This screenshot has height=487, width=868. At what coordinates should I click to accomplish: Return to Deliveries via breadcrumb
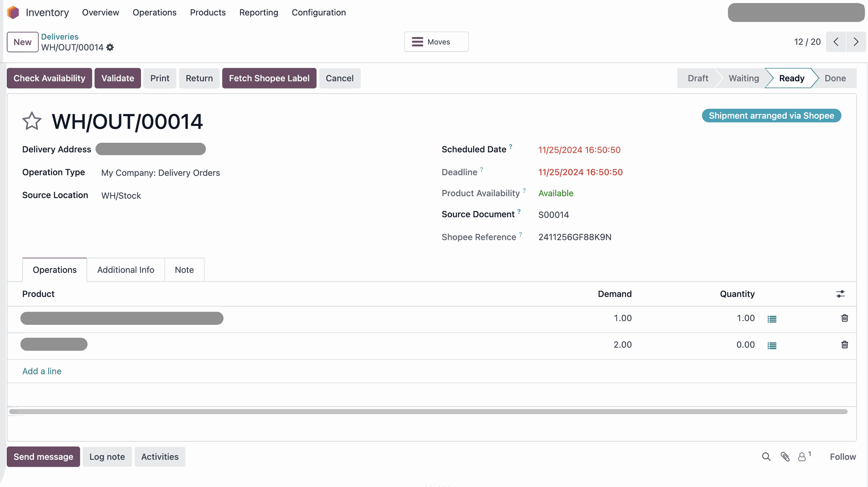60,37
